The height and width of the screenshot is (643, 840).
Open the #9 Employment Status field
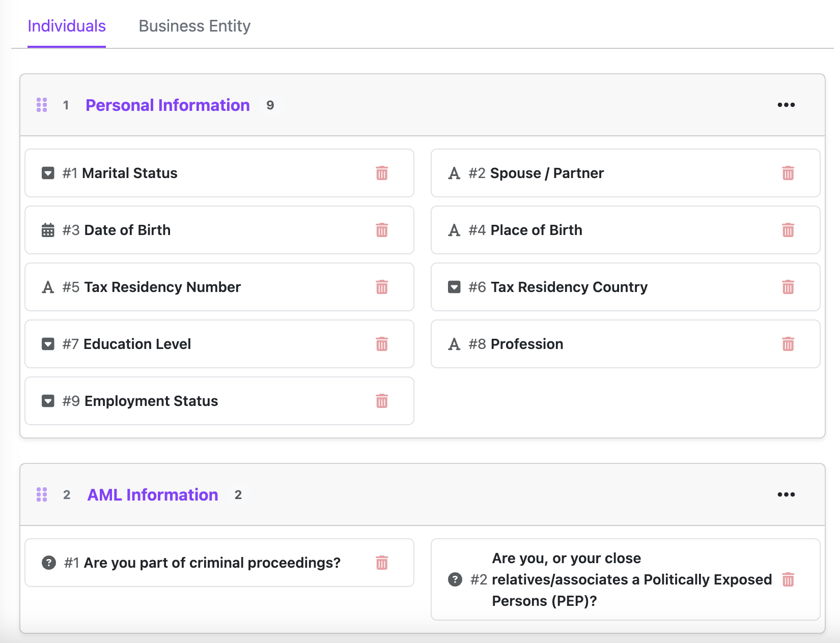coord(219,401)
